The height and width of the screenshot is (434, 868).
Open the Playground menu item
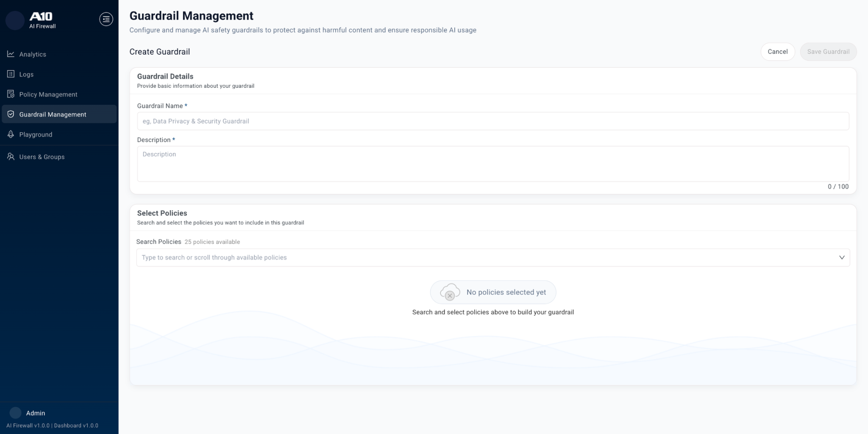click(x=36, y=134)
